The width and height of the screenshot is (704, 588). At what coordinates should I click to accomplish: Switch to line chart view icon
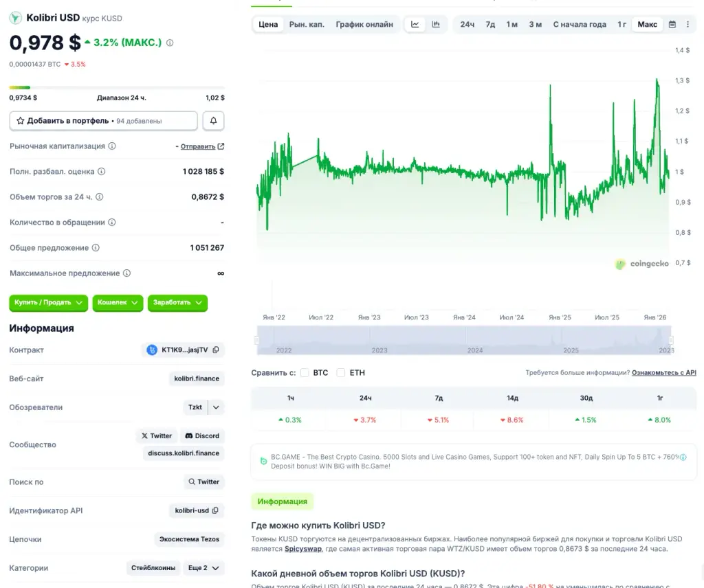pos(415,24)
